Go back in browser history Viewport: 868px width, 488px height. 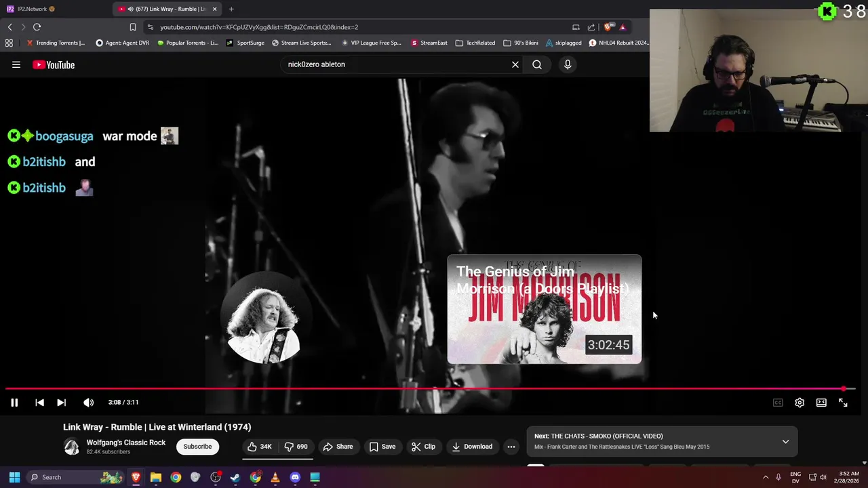9,27
